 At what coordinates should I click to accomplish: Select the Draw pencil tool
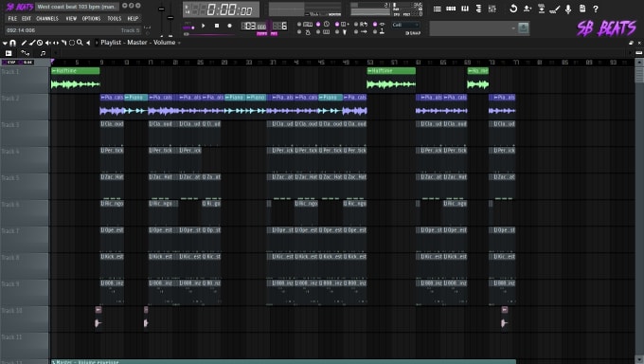pyautogui.click(x=24, y=43)
